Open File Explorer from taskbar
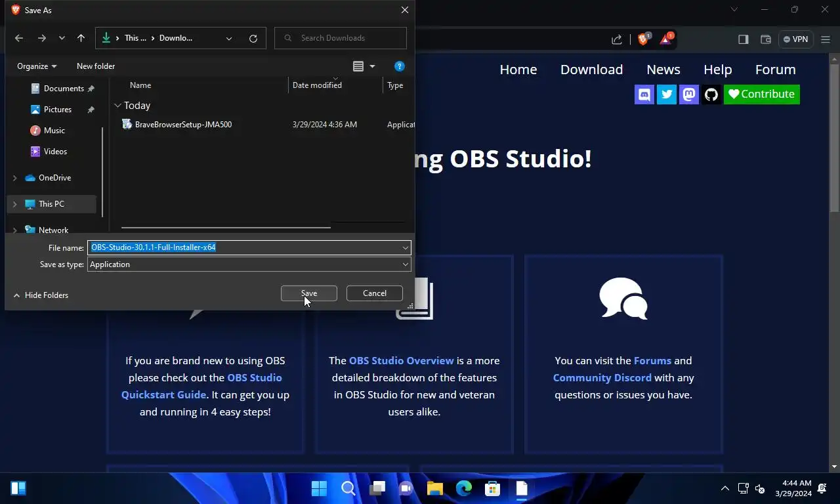This screenshot has width=840, height=504. point(435,488)
